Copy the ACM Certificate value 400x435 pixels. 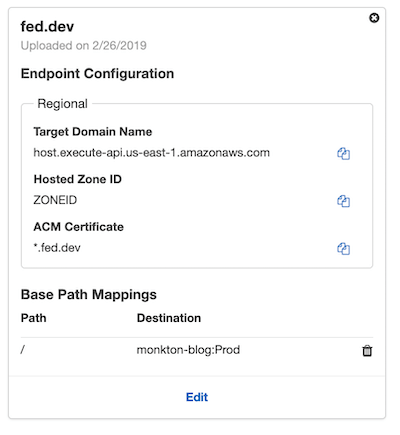click(x=343, y=249)
